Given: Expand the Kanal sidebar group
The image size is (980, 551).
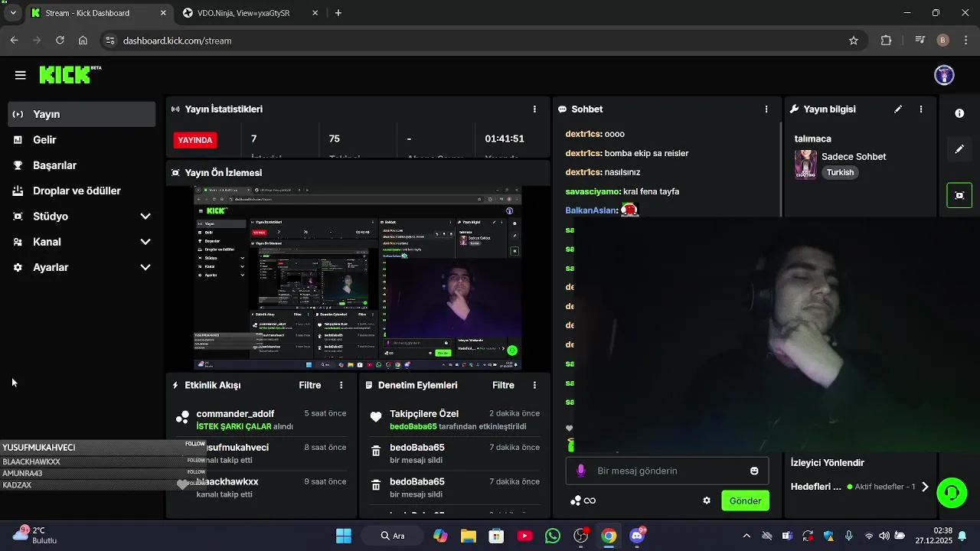Looking at the screenshot, I should pyautogui.click(x=82, y=242).
